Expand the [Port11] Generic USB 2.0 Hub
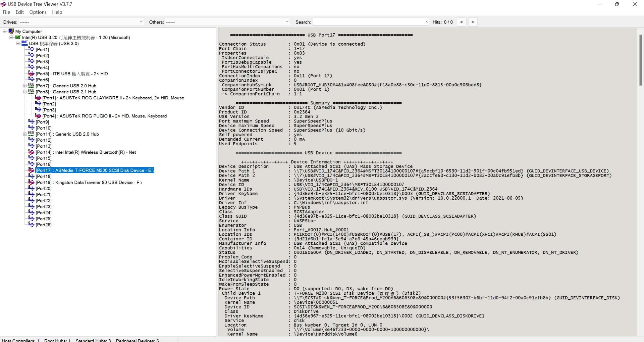This screenshot has width=644, height=342. coord(24,134)
